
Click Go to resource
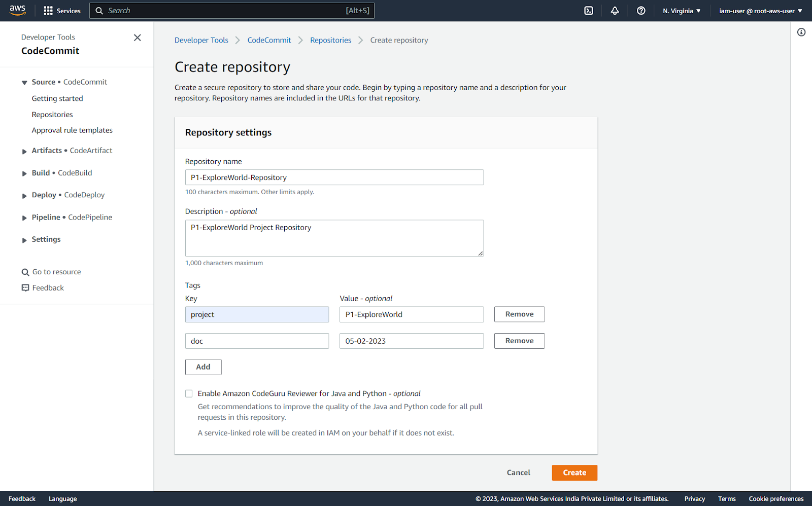(56, 272)
